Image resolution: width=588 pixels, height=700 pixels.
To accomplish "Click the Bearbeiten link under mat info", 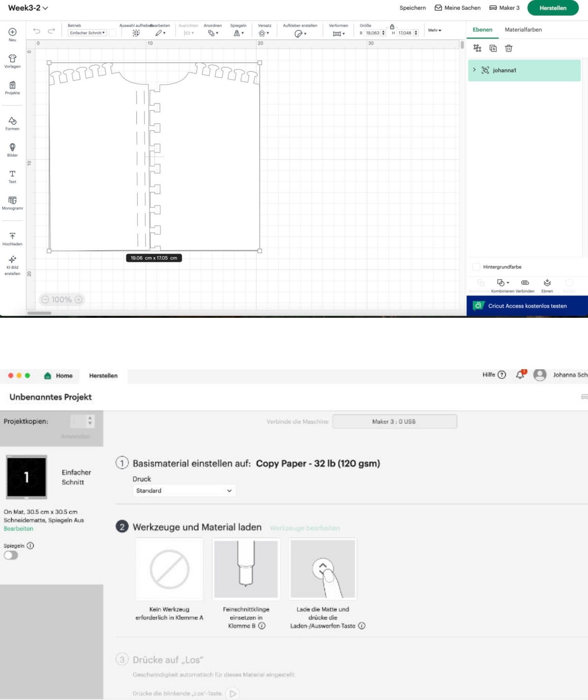I will click(19, 528).
